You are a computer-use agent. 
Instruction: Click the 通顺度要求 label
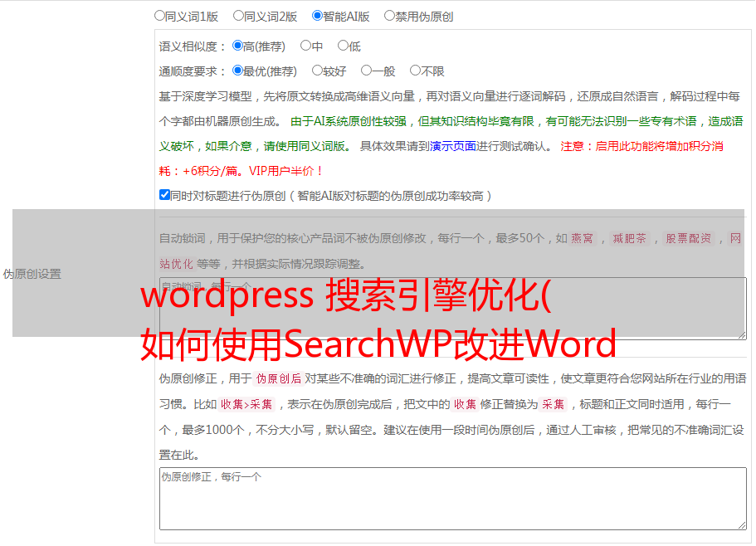193,72
